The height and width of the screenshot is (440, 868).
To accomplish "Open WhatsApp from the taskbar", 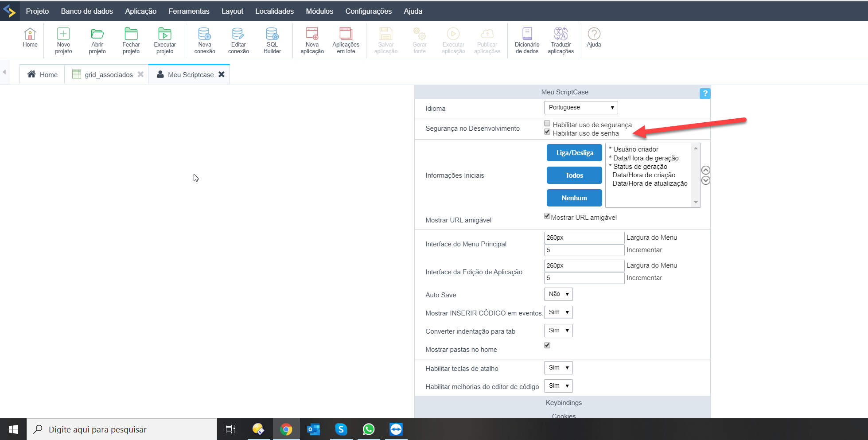I will click(x=369, y=429).
